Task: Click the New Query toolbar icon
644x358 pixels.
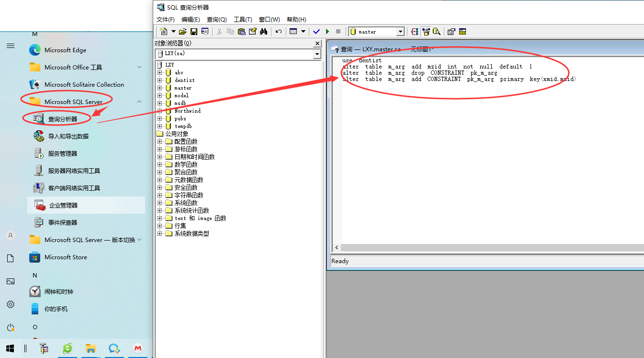Action: 164,32
